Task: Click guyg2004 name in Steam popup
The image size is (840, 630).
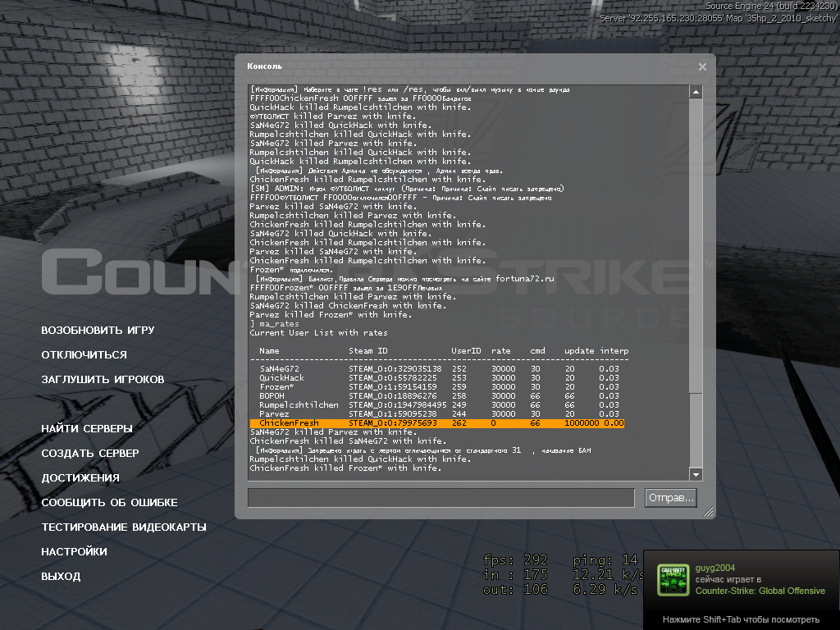Action: (x=715, y=568)
